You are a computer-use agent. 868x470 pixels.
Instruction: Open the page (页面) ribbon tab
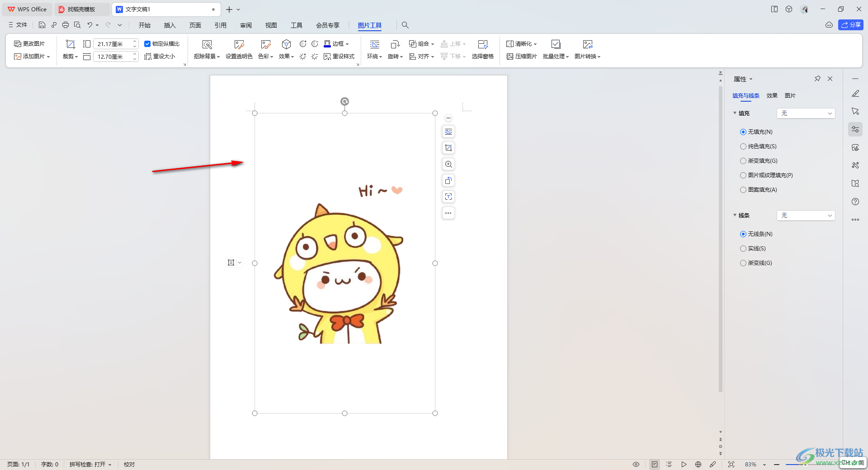(195, 25)
